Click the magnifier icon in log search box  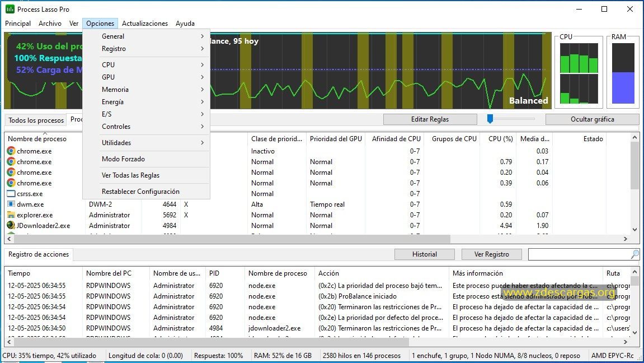coord(634,254)
